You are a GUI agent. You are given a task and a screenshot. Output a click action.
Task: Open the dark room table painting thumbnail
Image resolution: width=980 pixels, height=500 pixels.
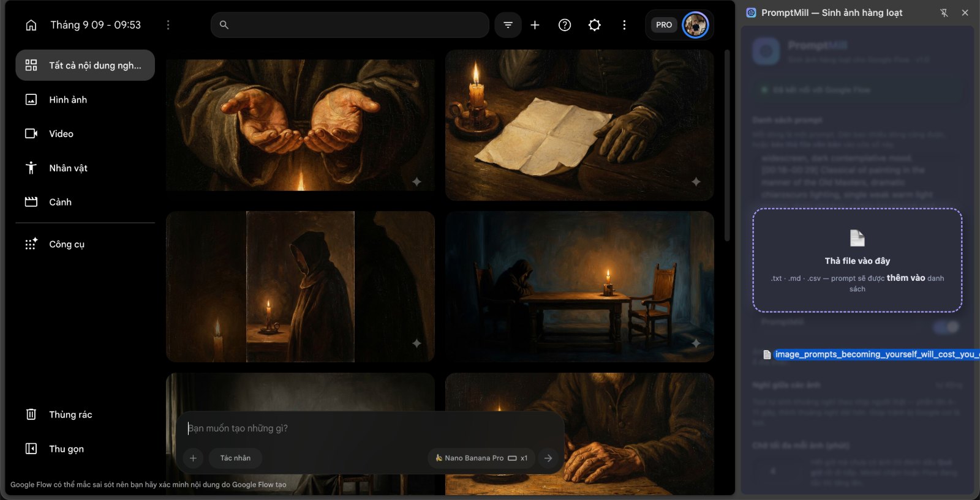point(579,286)
